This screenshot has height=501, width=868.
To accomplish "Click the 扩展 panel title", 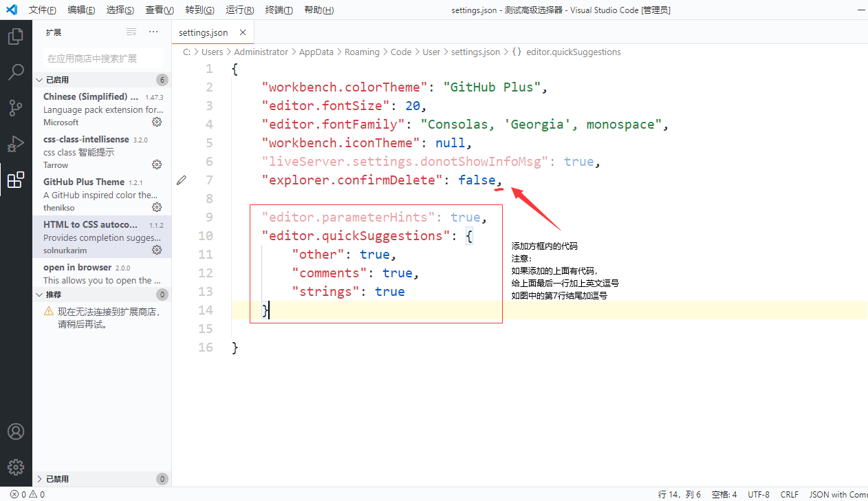I will (x=54, y=32).
